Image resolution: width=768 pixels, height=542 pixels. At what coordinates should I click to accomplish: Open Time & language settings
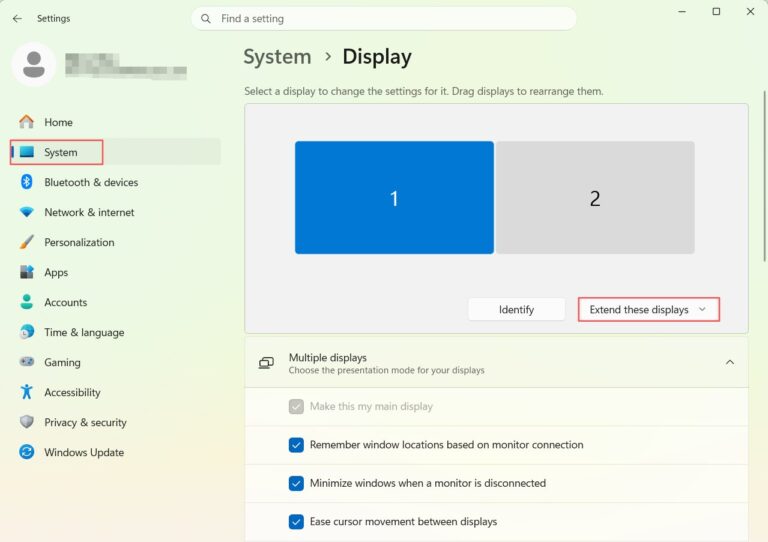click(x=115, y=332)
